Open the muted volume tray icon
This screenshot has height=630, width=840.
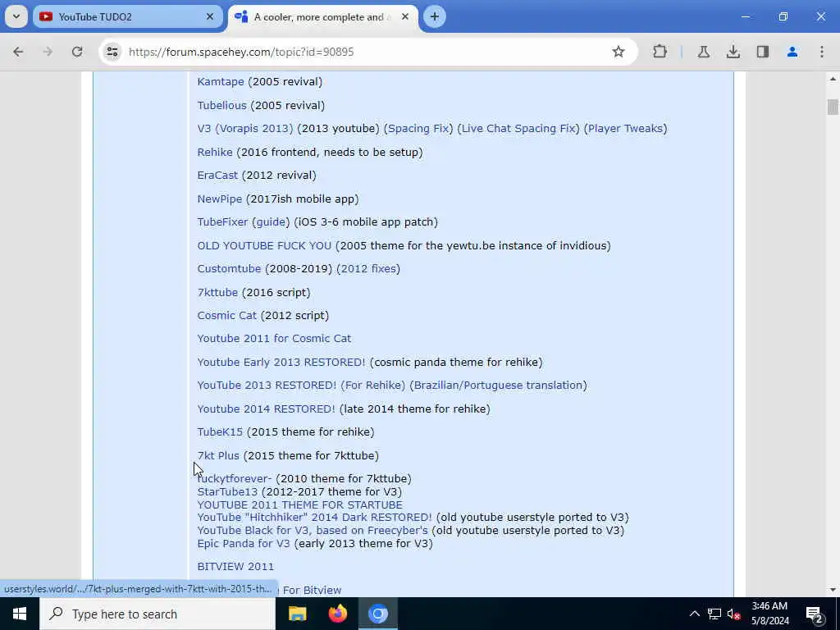734,614
